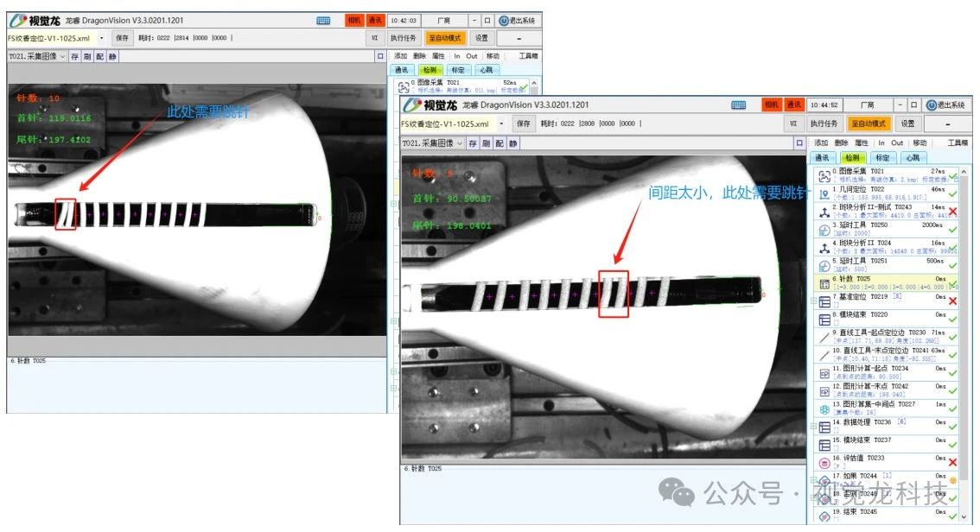
Task: Switch to 标定 tab in back window
Action: click(x=458, y=70)
